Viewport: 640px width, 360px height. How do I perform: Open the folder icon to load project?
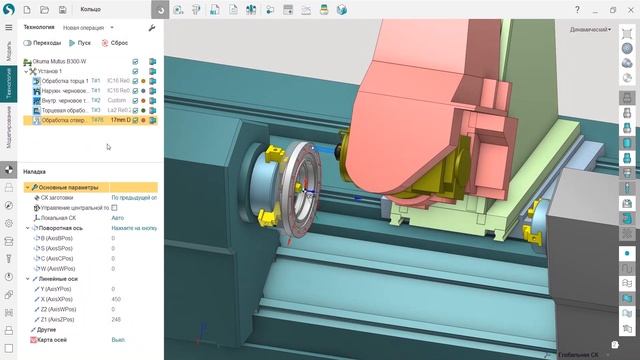[x=44, y=9]
